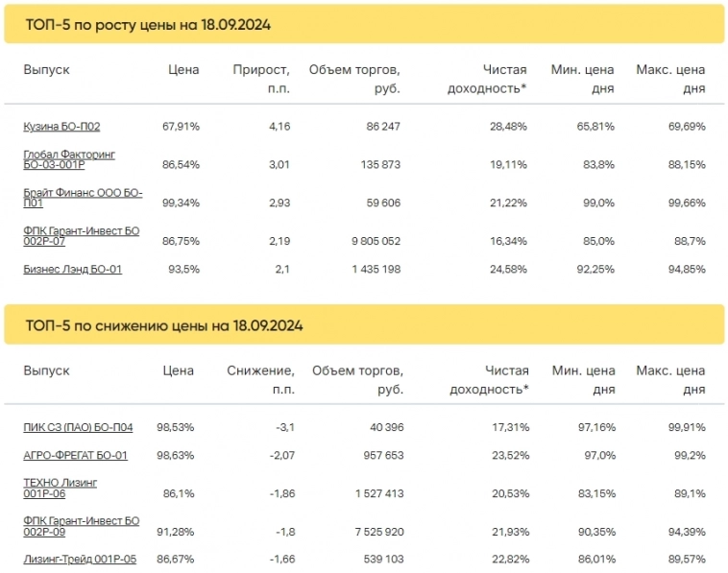
Task: Select ФПК Гарант-Инвест БО 002Р-07 link
Action: pos(81,236)
